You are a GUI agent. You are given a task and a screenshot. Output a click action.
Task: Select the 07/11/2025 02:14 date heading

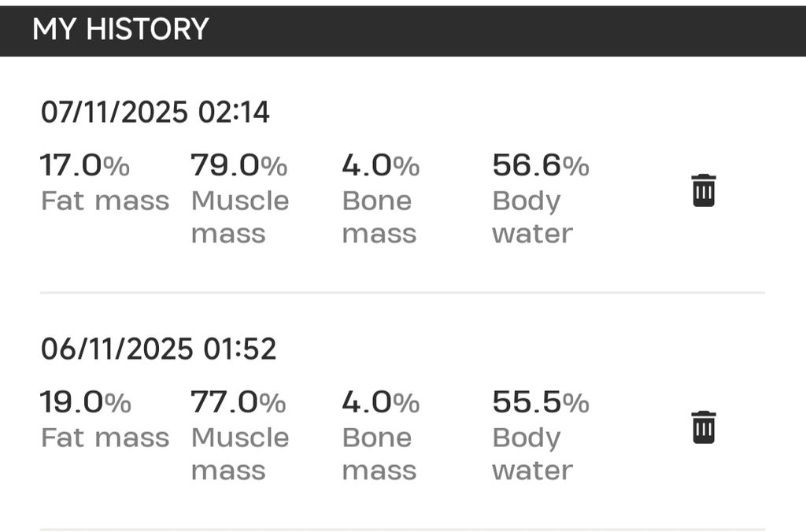(x=155, y=113)
